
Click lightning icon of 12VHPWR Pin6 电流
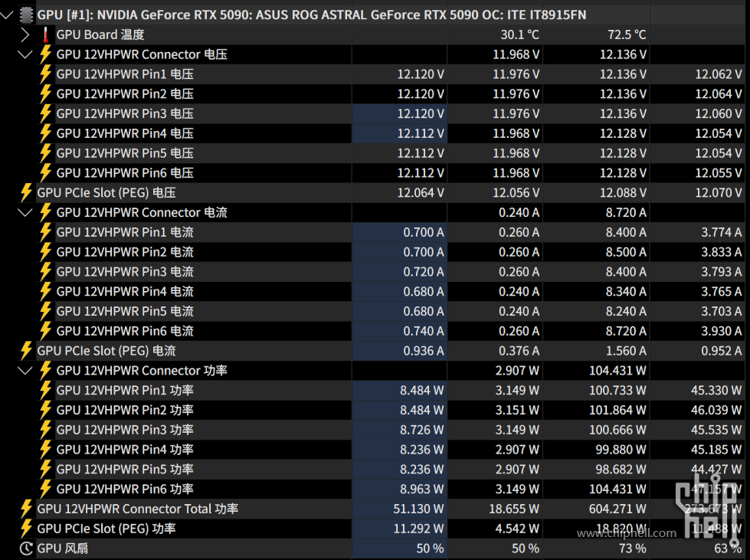tap(45, 331)
